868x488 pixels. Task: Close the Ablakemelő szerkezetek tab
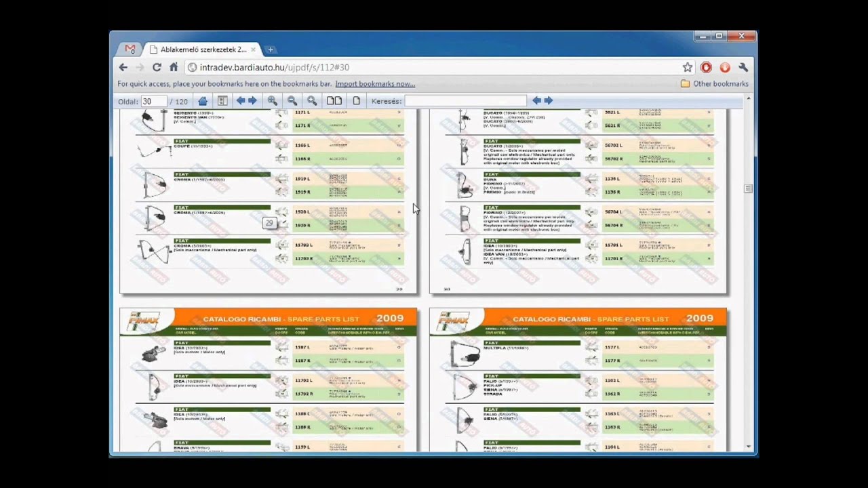(x=254, y=49)
